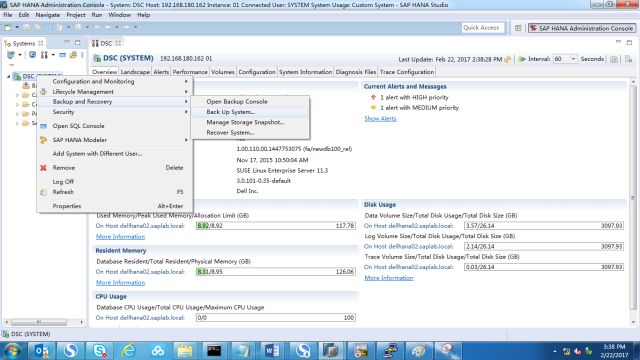This screenshot has height=360, width=640.
Task: Open the Performance tab
Action: (x=190, y=72)
